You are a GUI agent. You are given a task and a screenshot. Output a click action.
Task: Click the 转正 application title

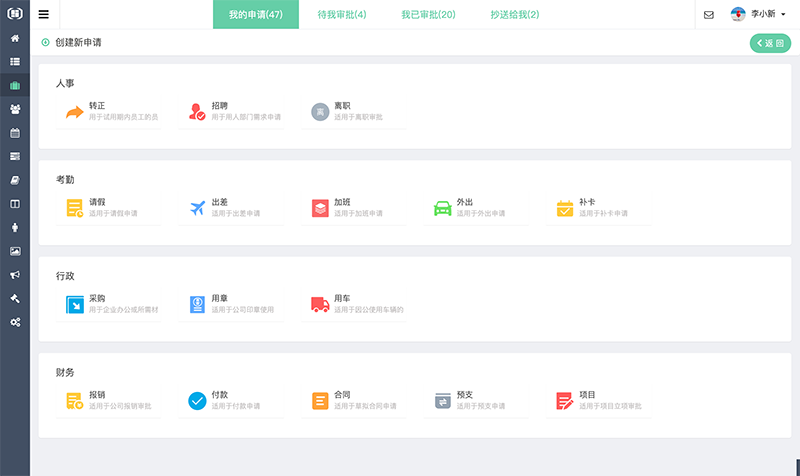97,106
